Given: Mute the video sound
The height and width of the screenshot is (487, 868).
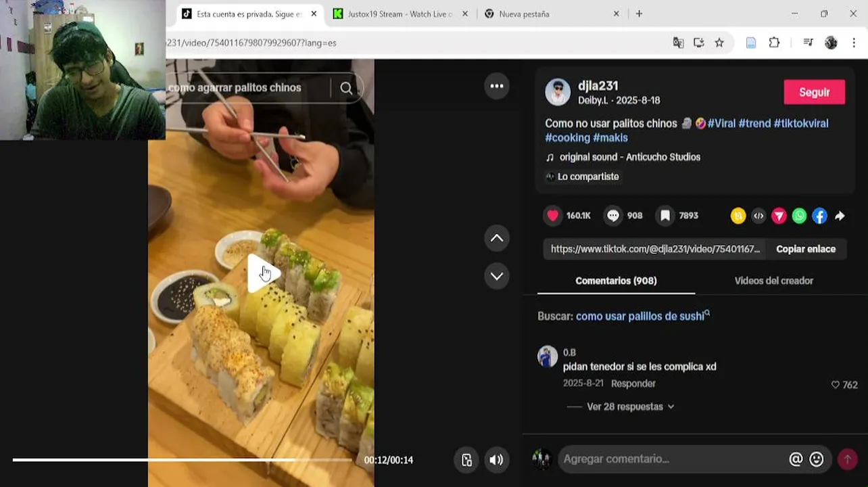Looking at the screenshot, I should point(496,460).
